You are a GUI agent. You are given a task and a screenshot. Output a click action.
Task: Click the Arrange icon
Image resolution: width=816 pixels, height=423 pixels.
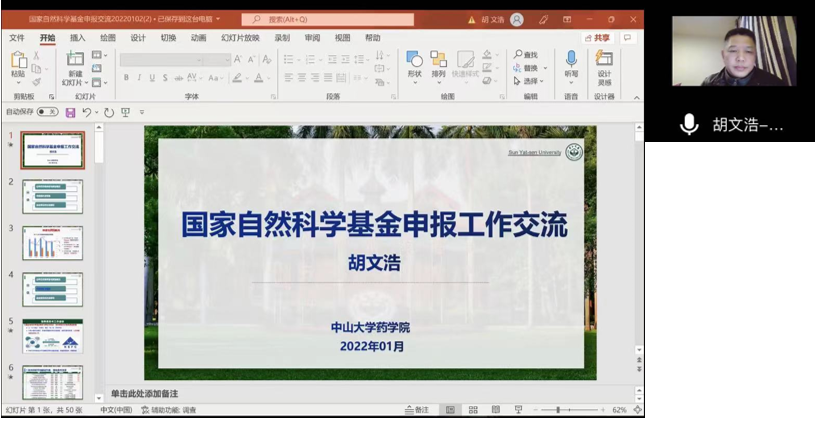click(x=438, y=62)
